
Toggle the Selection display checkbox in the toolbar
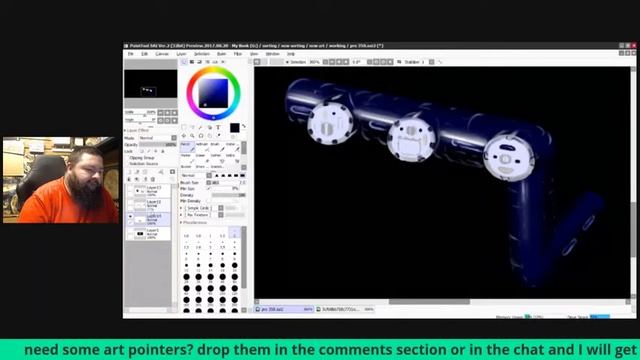[287, 62]
